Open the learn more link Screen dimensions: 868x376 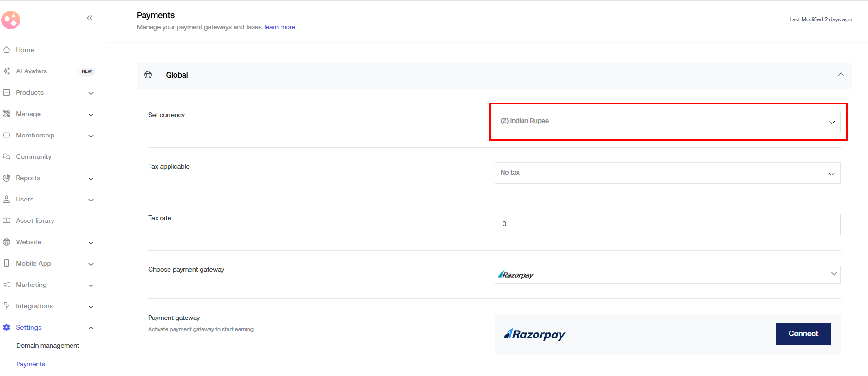(x=280, y=27)
